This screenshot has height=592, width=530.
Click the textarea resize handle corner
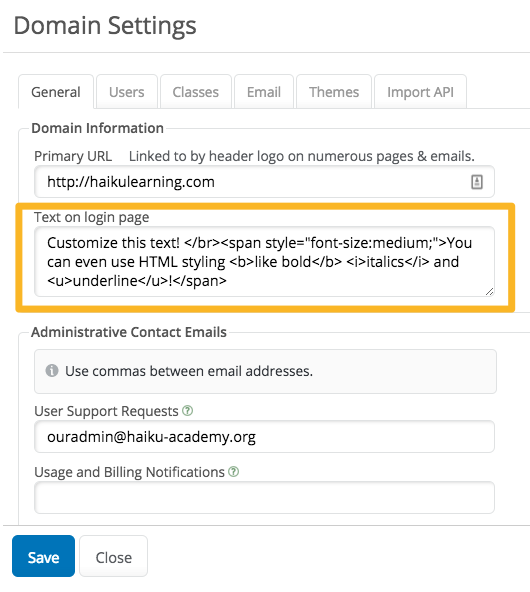489,291
